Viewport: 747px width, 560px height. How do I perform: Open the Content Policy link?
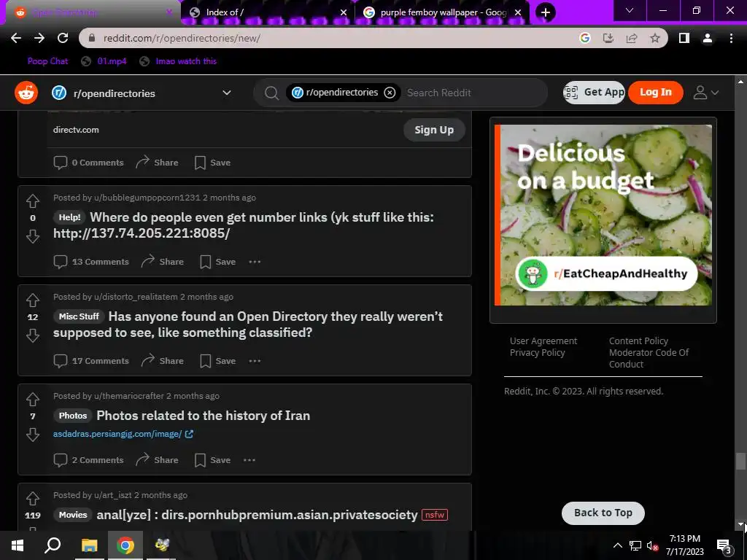tap(638, 341)
